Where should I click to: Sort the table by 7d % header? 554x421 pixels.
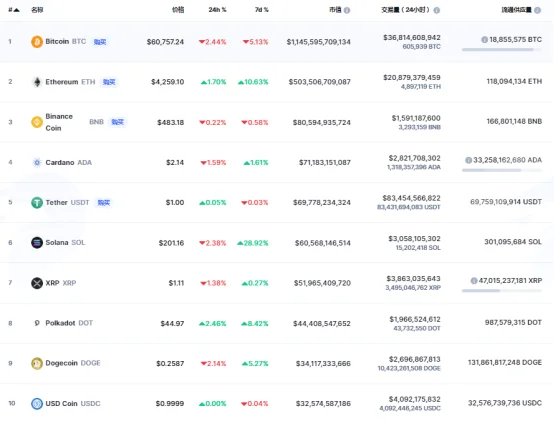click(261, 10)
